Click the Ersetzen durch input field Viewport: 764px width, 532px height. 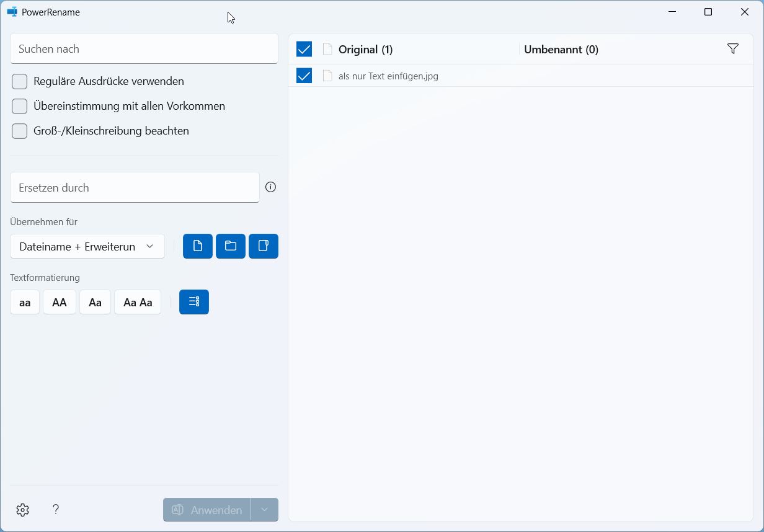[x=135, y=187]
